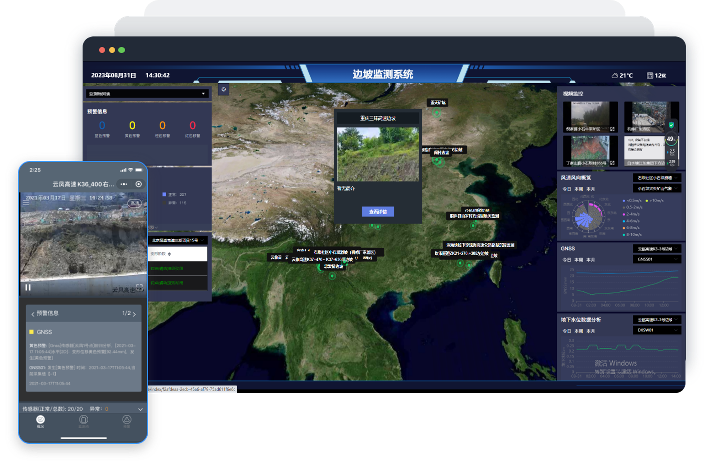Click the green shield icon on the floating widget
The width and height of the screenshot is (710, 466).
pos(672,125)
